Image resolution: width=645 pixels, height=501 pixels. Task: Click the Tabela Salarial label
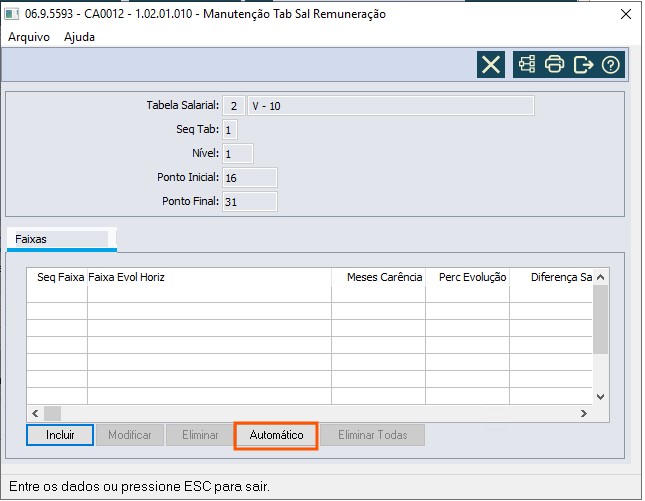[x=183, y=105]
